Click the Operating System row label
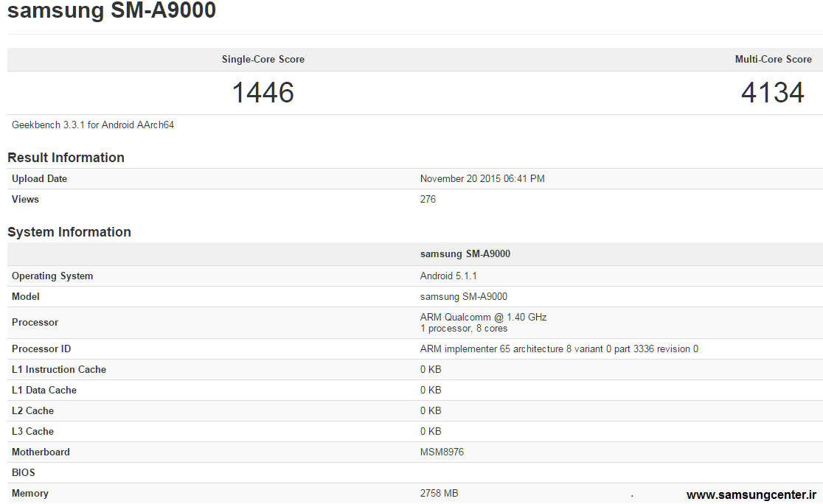This screenshot has width=823, height=504. (x=52, y=276)
